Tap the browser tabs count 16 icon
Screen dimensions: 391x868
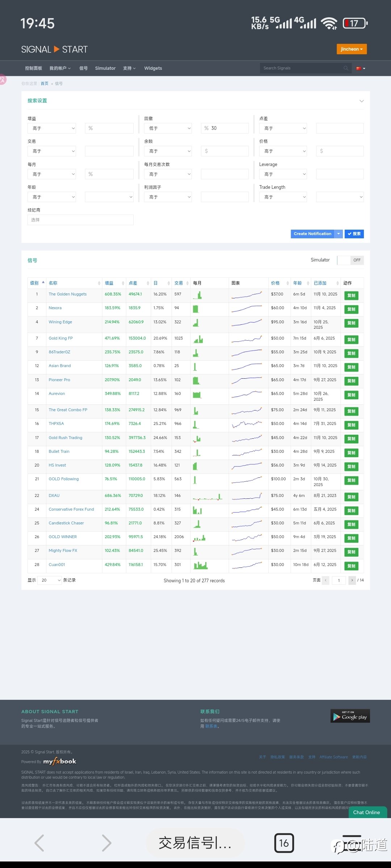tap(284, 843)
